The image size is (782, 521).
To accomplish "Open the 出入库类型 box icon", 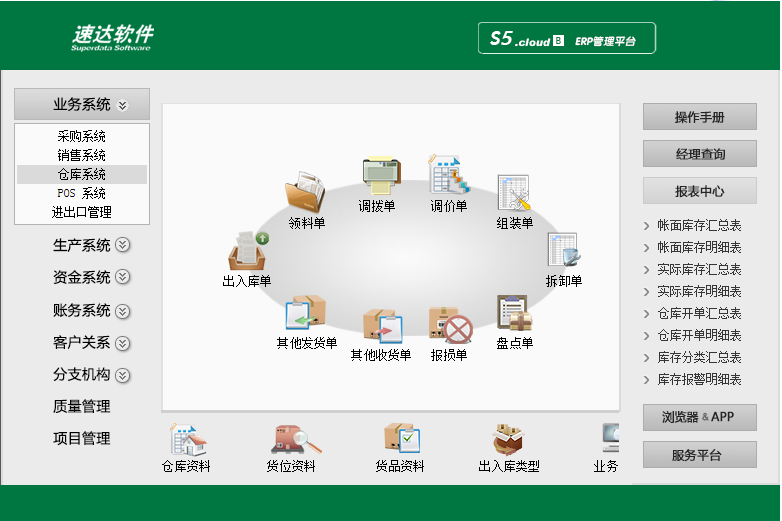I will [x=508, y=439].
